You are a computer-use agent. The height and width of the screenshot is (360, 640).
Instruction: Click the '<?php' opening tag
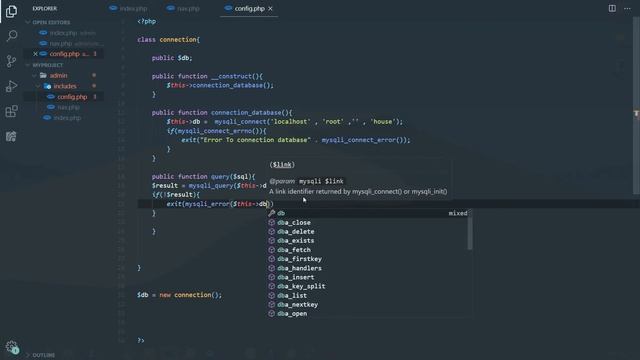click(147, 21)
